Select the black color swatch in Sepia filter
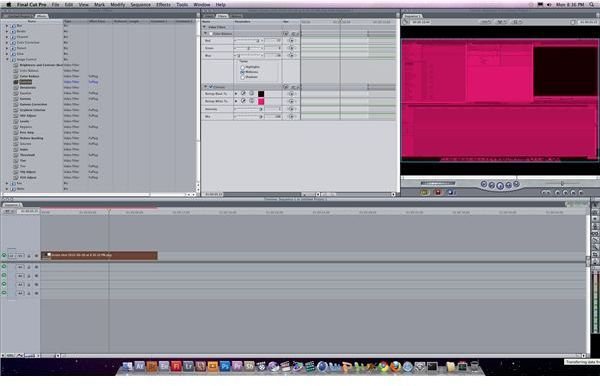Viewport: 600px width, 386px height. click(x=261, y=94)
